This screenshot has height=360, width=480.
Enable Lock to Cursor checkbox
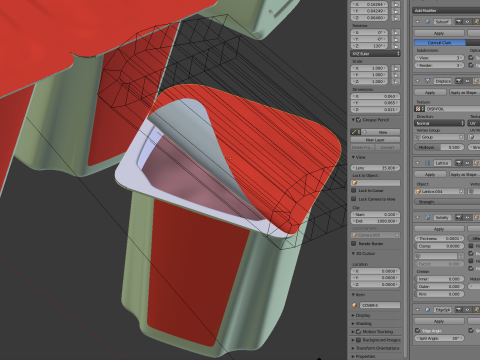354,191
